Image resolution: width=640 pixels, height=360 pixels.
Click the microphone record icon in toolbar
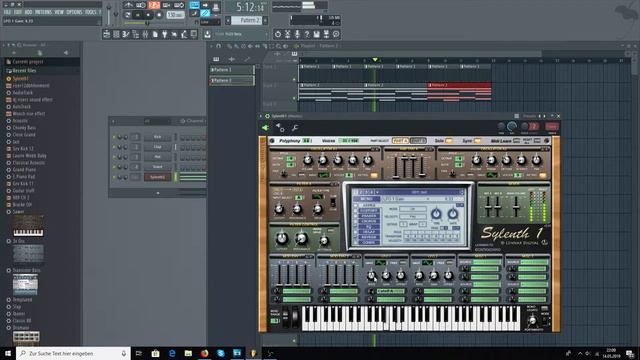[x=297, y=34]
